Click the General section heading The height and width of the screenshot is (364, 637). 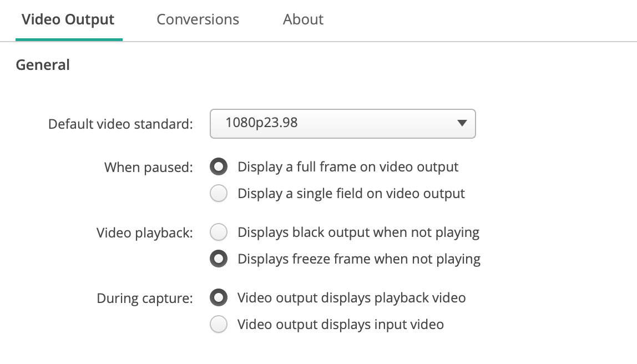point(43,65)
